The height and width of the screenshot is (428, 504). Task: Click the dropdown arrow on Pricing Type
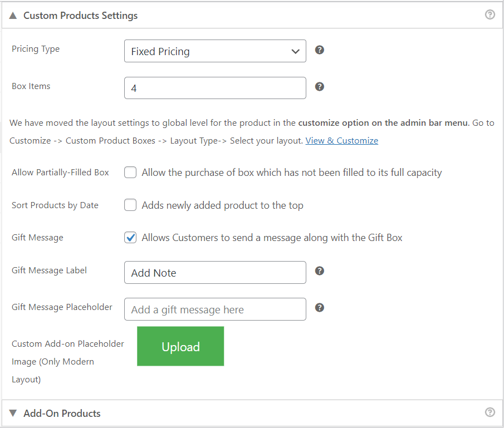click(x=296, y=50)
